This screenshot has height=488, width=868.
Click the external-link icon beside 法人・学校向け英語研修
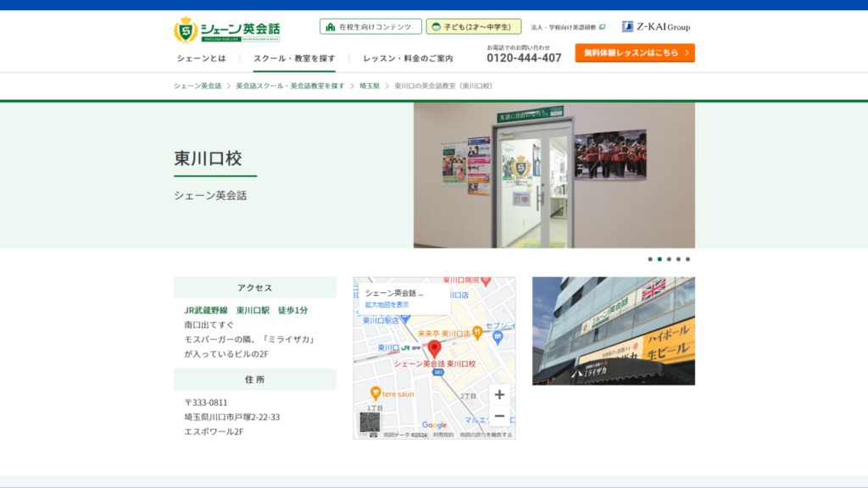[x=603, y=27]
